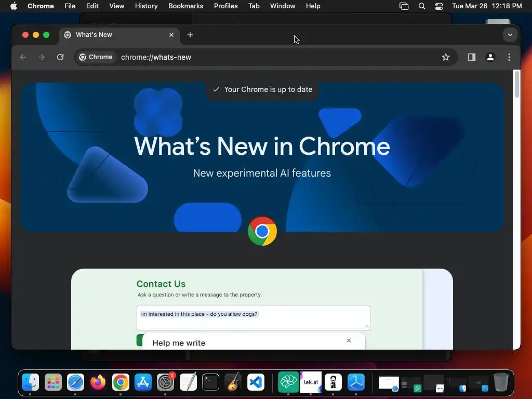The width and height of the screenshot is (532, 399).
Task: Click the New experimental AI features subtitle
Action: pos(262,173)
